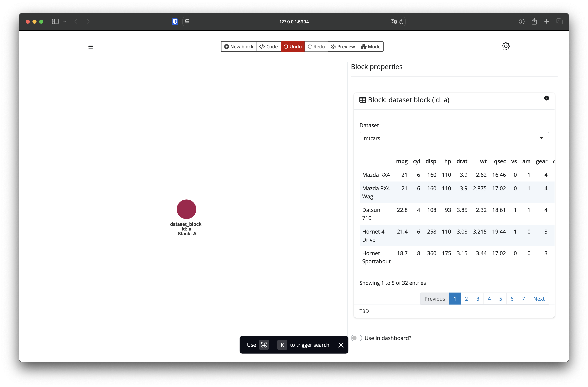588x387 pixels.
Task: Reload the page in Safari
Action: [402, 22]
